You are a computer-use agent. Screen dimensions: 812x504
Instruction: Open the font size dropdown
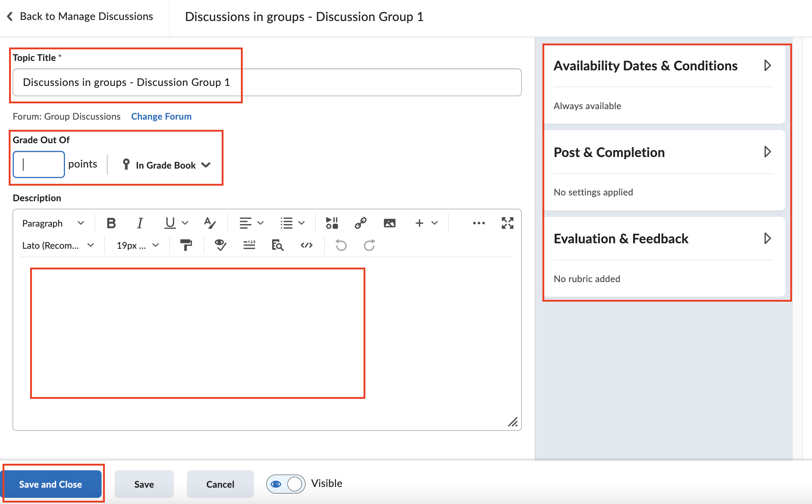[x=136, y=245]
